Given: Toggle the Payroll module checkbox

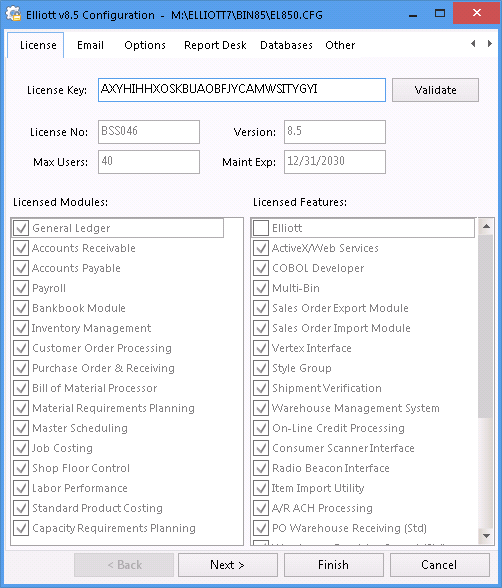Looking at the screenshot, I should 21,288.
